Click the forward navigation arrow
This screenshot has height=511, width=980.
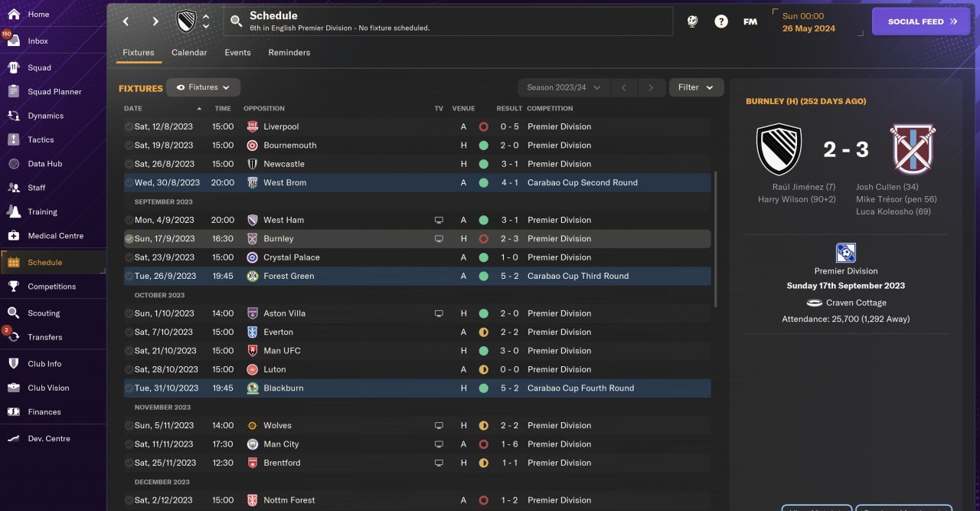(x=155, y=21)
